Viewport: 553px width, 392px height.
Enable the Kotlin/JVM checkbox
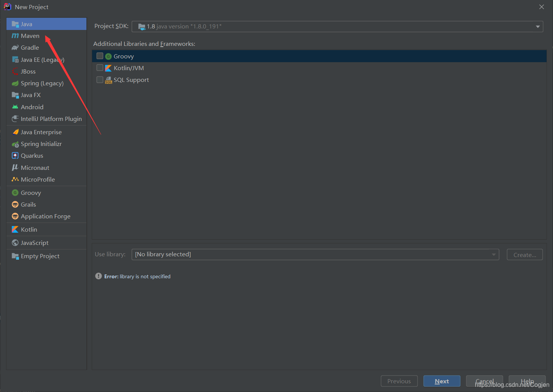click(x=100, y=67)
